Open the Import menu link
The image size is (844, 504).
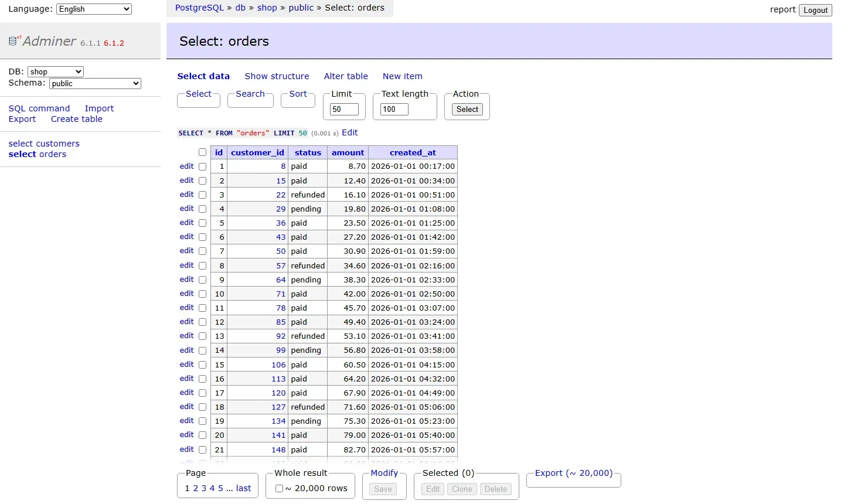pos(99,108)
